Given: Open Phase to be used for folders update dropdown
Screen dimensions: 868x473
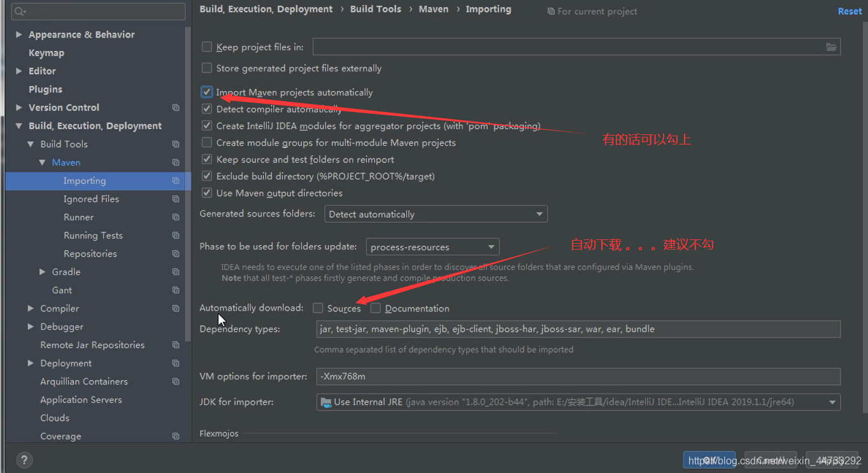Looking at the screenshot, I should (432, 247).
